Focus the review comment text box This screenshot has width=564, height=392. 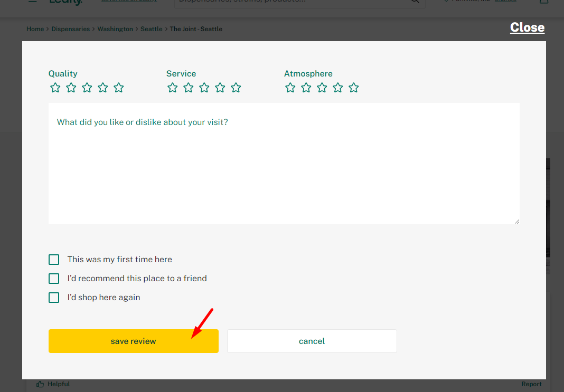(284, 164)
